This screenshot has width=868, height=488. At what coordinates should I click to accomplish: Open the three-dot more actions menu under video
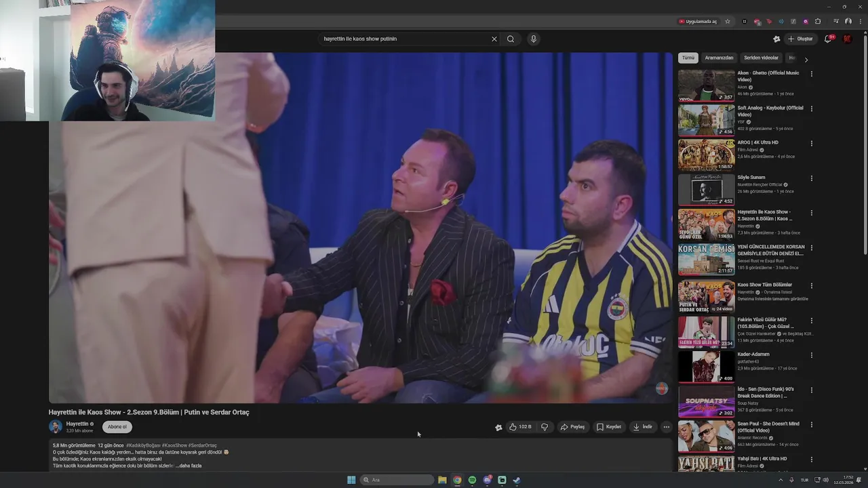click(667, 427)
